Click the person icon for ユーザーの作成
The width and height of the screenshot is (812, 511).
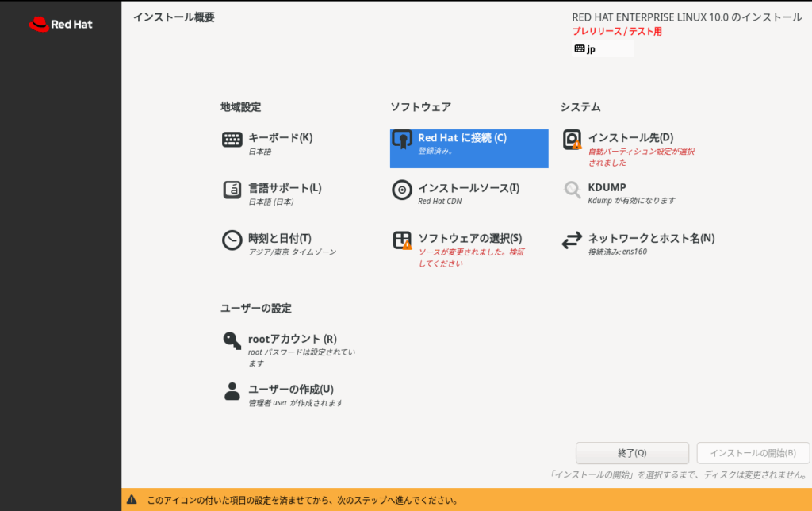pos(232,391)
